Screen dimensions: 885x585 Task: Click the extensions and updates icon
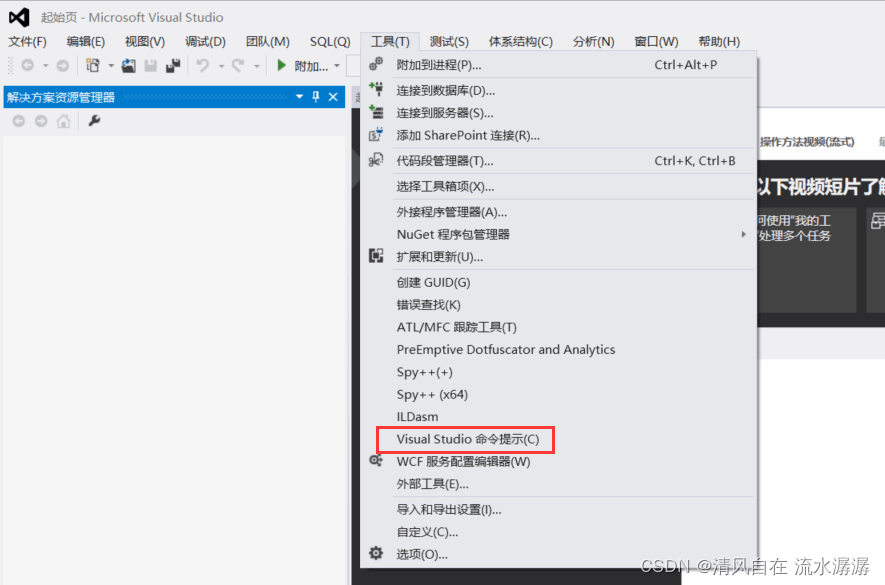(376, 256)
